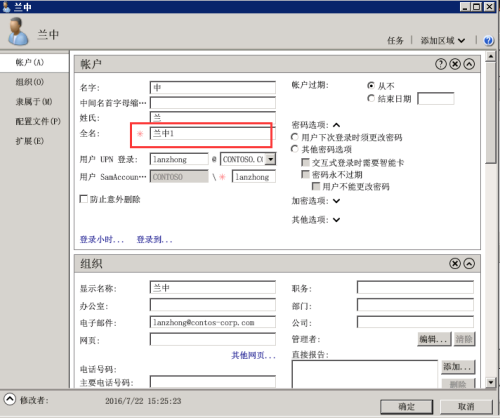Close the Organization section with X icon
500x418 pixels.
point(455,264)
